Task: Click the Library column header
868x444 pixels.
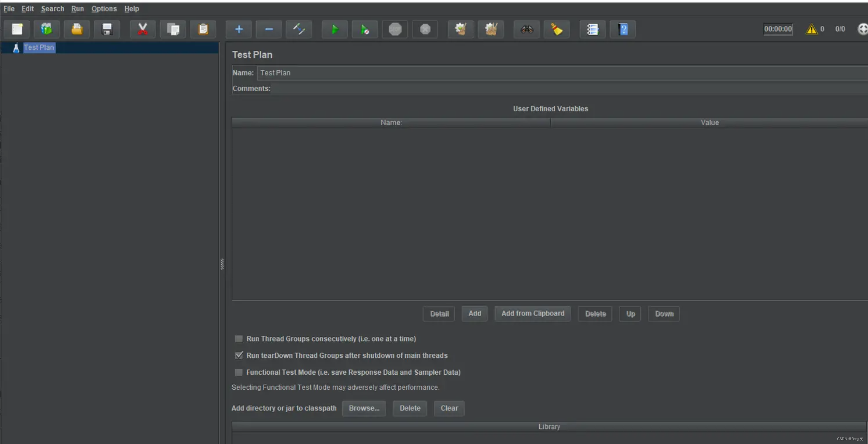Action: coord(549,427)
